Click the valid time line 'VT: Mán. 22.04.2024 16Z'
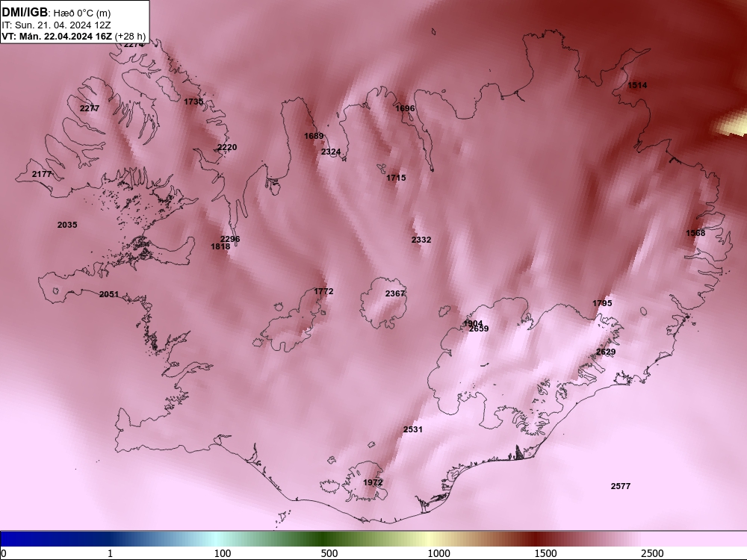This screenshot has height=560, width=747. (58, 37)
